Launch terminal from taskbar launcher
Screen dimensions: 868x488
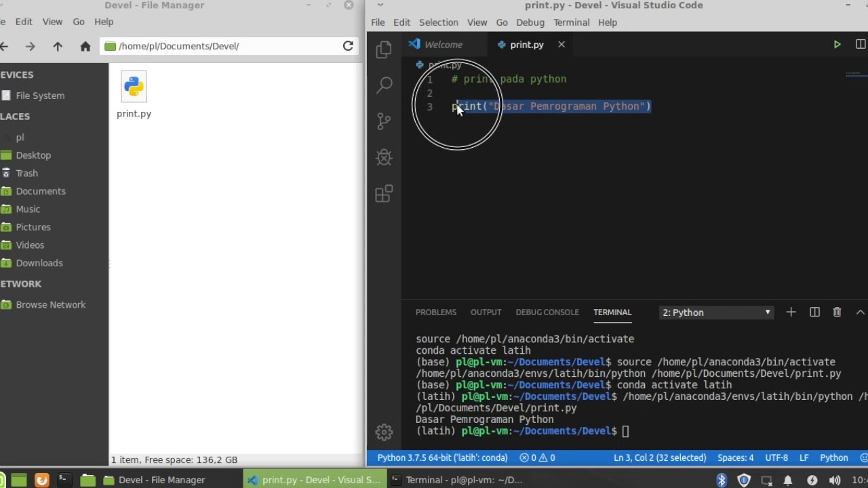coord(64,480)
